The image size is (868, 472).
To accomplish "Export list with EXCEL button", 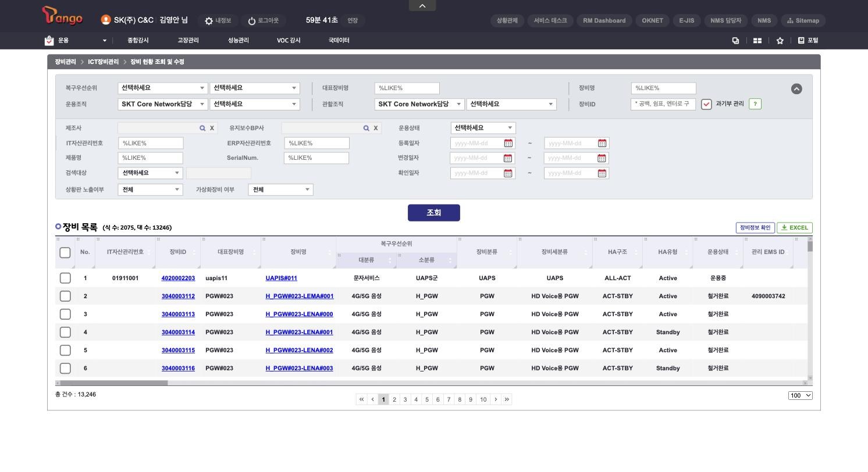I will pos(795,228).
